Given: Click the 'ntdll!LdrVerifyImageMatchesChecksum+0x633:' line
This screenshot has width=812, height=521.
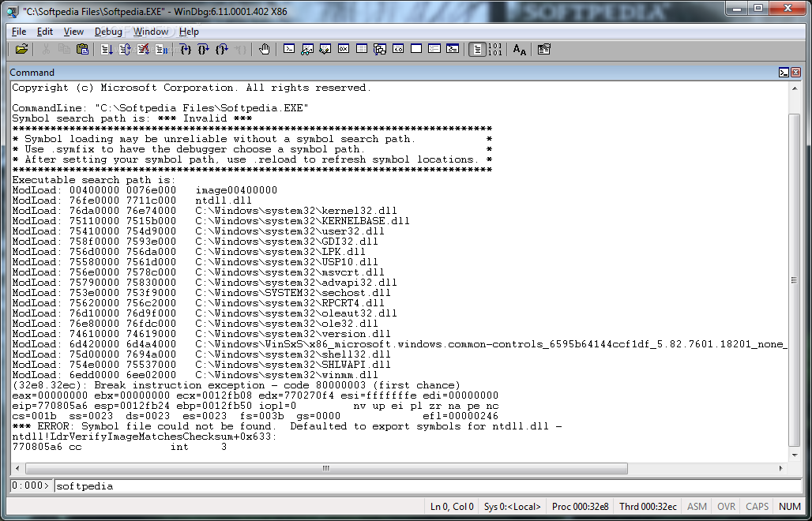Looking at the screenshot, I should point(145,437).
